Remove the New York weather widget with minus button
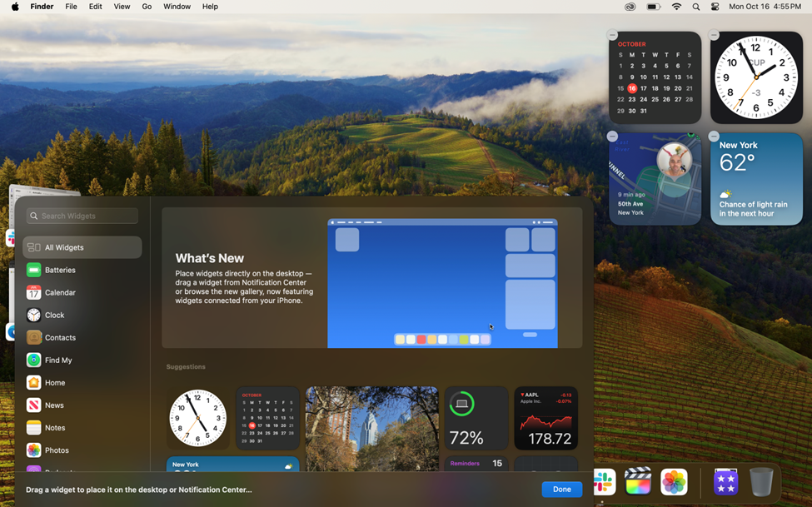The image size is (812, 507). tap(714, 137)
